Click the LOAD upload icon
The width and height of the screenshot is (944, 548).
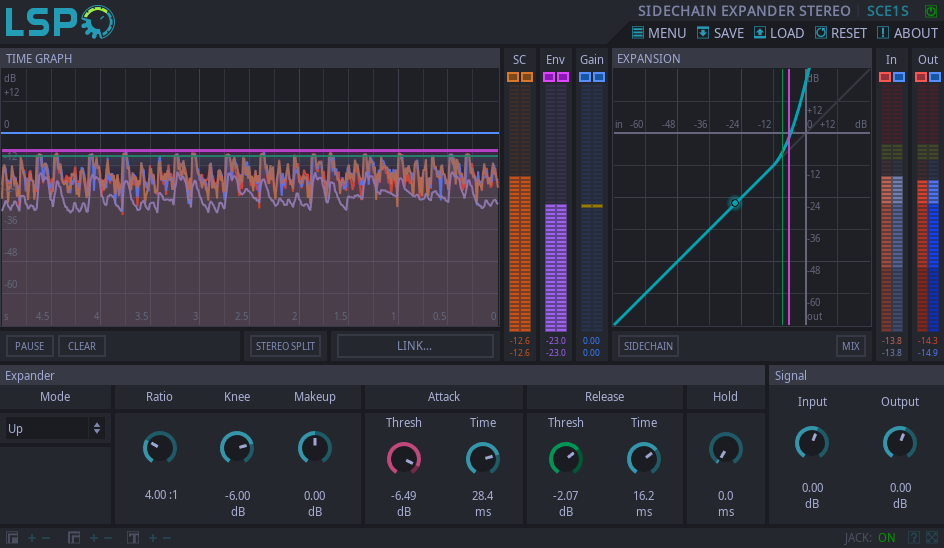pos(760,33)
